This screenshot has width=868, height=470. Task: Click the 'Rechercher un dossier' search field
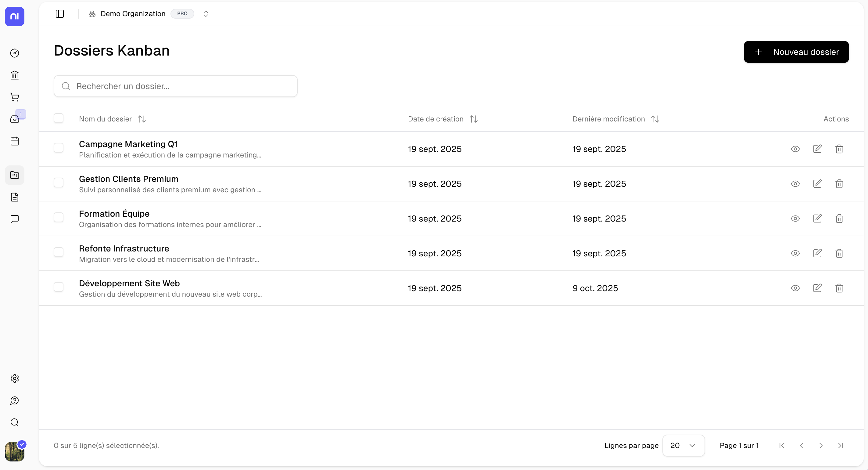coord(175,86)
